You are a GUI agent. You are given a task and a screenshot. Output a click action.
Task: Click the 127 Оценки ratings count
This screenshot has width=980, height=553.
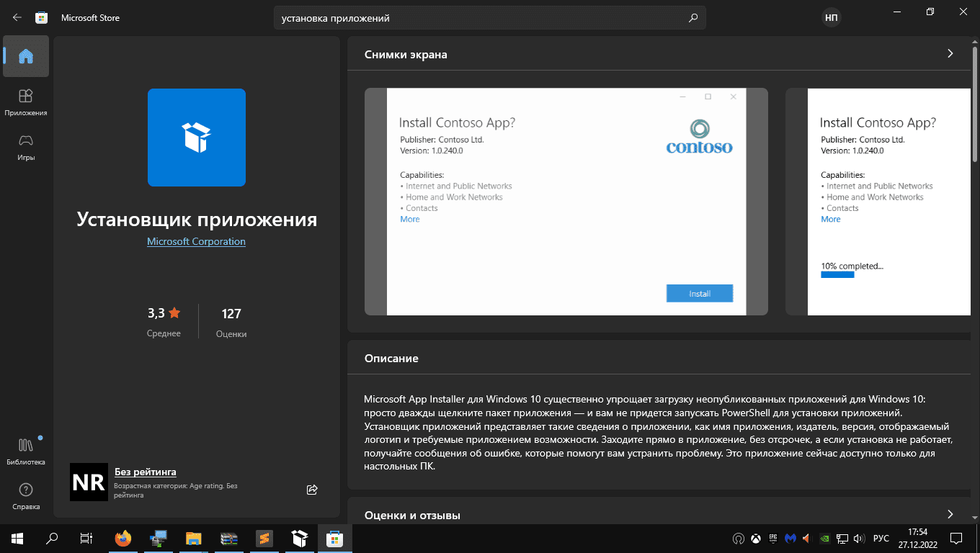231,321
